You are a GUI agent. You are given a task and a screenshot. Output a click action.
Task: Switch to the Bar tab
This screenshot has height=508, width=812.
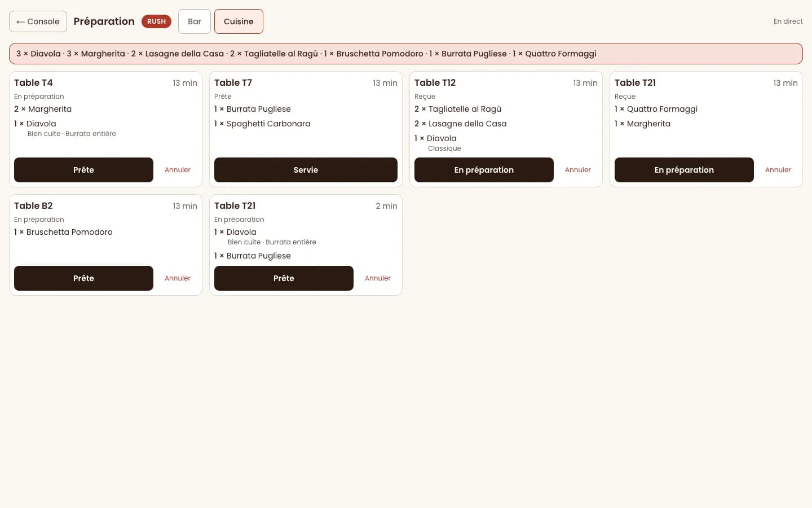[x=195, y=21]
